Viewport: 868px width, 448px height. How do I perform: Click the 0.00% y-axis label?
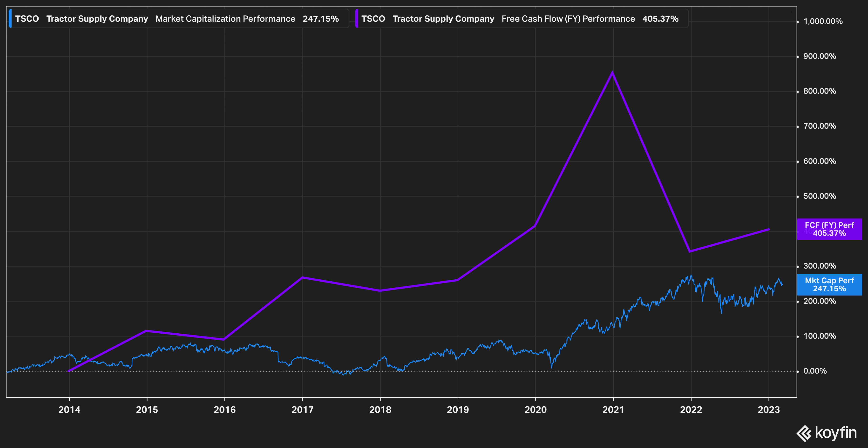click(815, 371)
